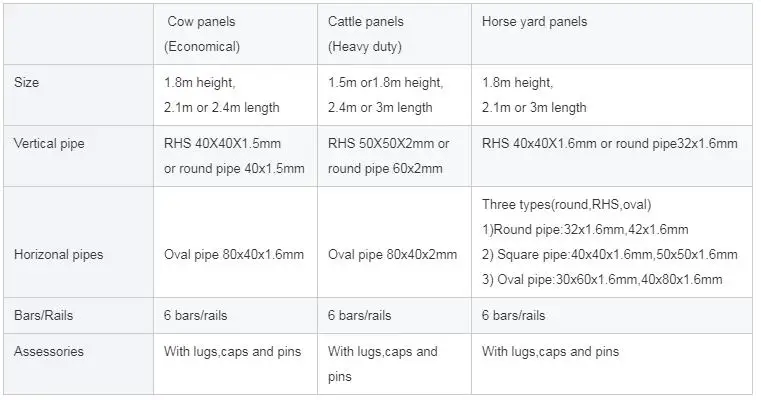
Task: Select the Cattle panels size cell
Action: point(385,95)
